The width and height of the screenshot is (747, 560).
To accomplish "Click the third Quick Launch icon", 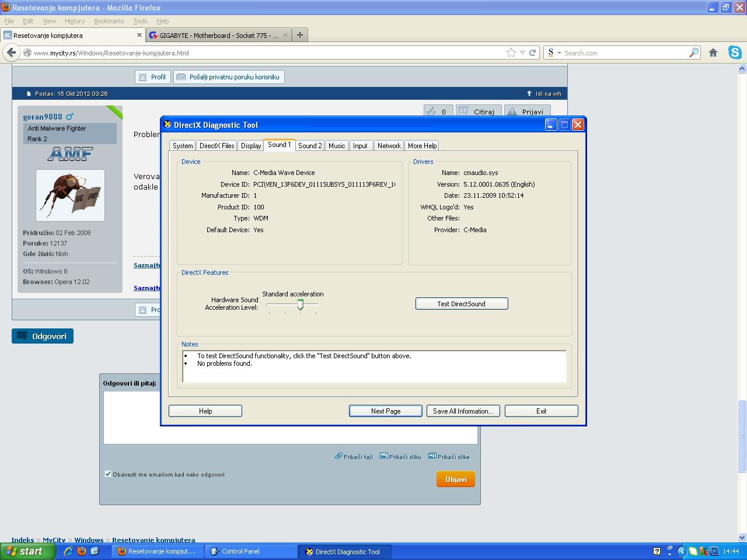I will tap(95, 551).
